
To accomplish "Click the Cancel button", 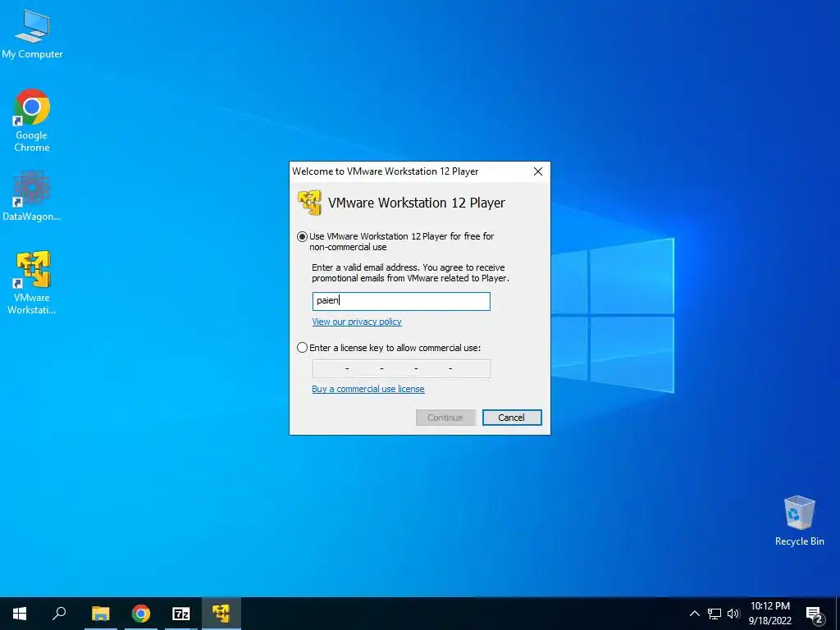I will tap(512, 418).
